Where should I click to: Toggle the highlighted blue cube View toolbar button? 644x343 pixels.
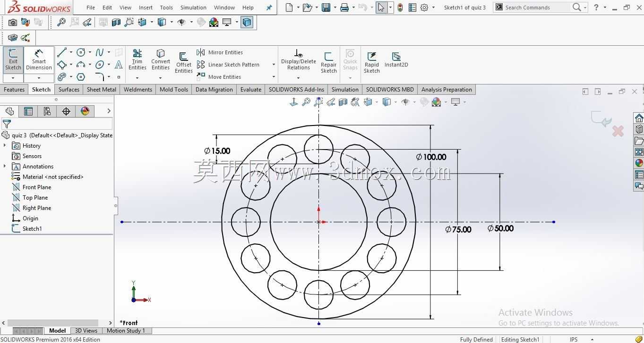click(247, 22)
